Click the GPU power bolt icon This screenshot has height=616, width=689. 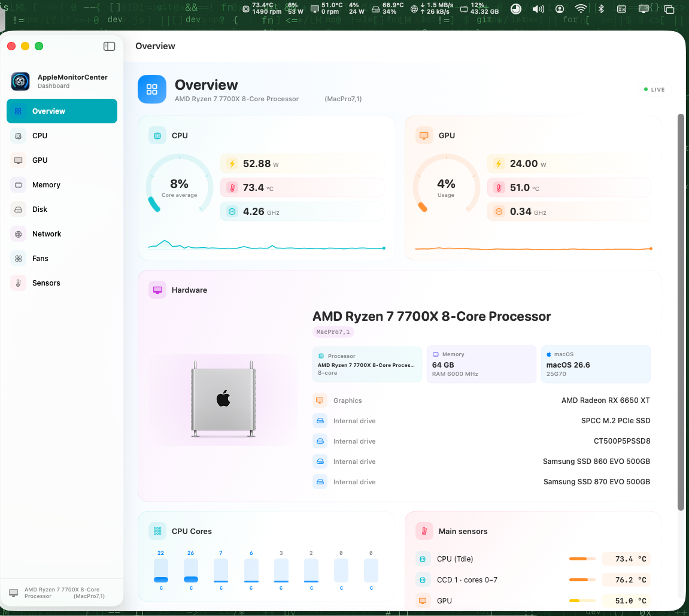coord(499,164)
